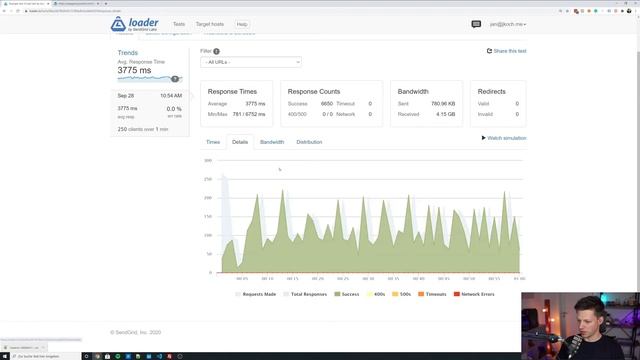Select the Details tab
The image size is (640, 360).
coord(240,142)
